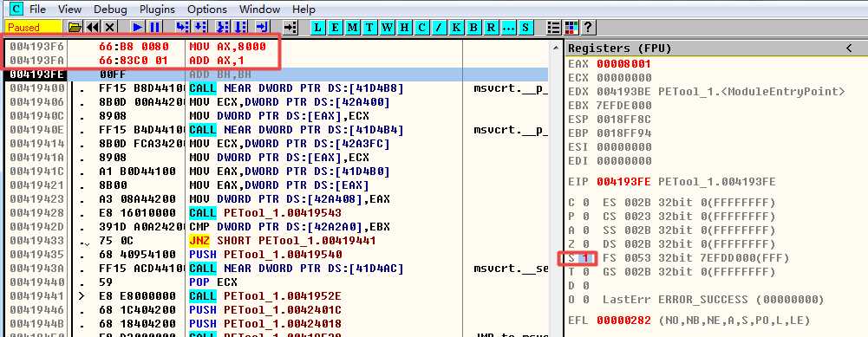The image size is (868, 337).
Task: Select the LastErr ERROR_SUCCESS line
Action: pos(713,300)
